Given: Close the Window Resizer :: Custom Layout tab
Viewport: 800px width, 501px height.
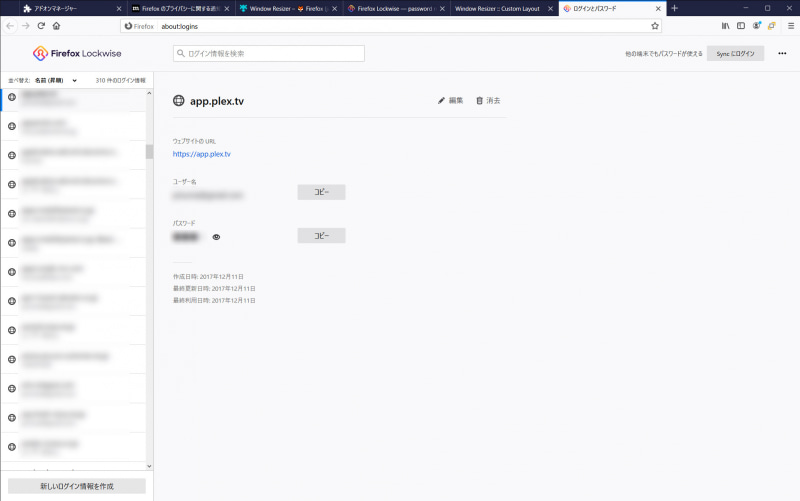Looking at the screenshot, I should tap(550, 9).
